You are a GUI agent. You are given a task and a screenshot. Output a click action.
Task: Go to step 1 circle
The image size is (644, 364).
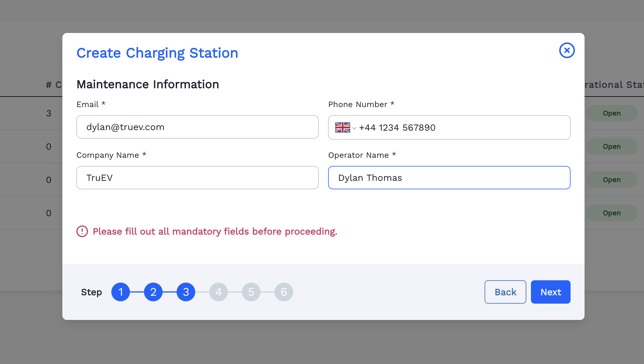tap(121, 292)
